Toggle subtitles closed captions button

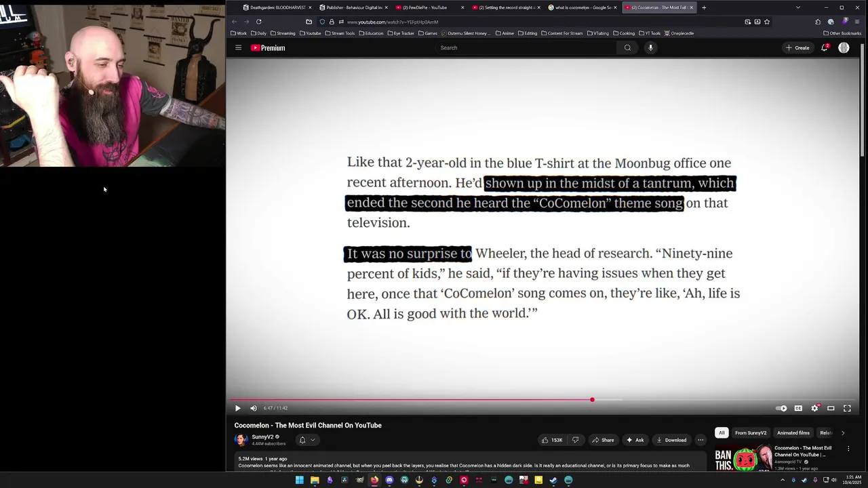point(798,408)
